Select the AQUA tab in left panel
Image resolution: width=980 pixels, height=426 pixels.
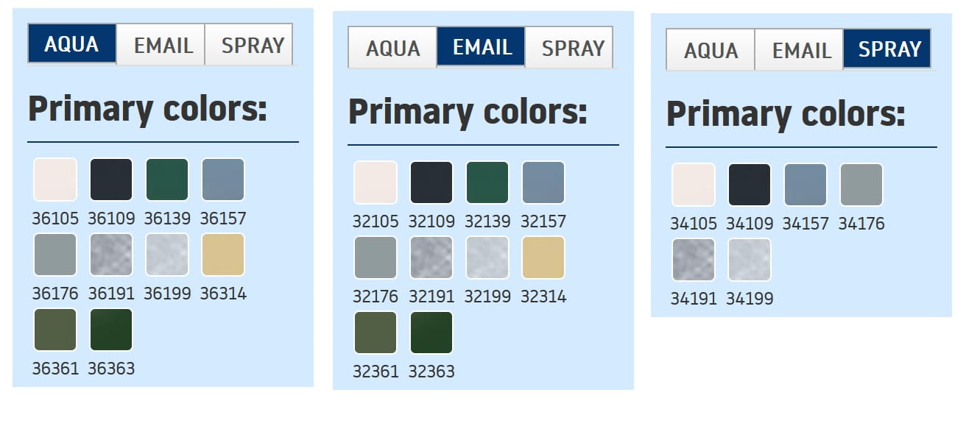point(71,44)
